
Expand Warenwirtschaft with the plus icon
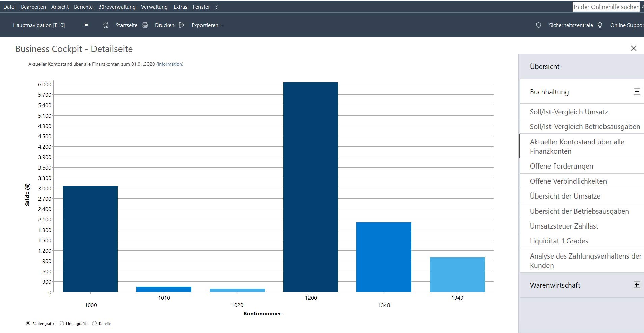click(637, 285)
